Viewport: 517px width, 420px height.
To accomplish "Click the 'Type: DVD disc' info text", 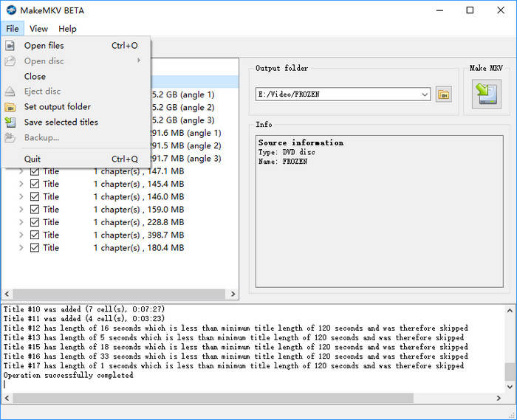I will [x=287, y=152].
